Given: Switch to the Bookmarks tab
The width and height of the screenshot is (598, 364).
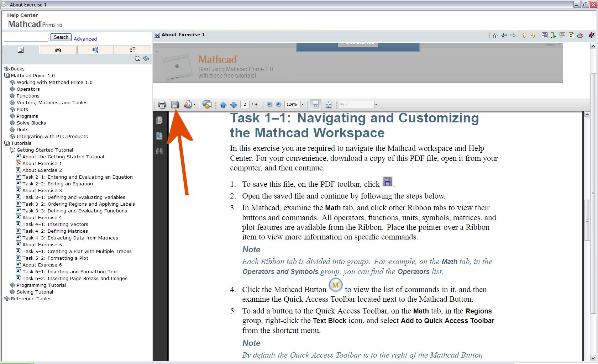Looking at the screenshot, I should point(95,50).
